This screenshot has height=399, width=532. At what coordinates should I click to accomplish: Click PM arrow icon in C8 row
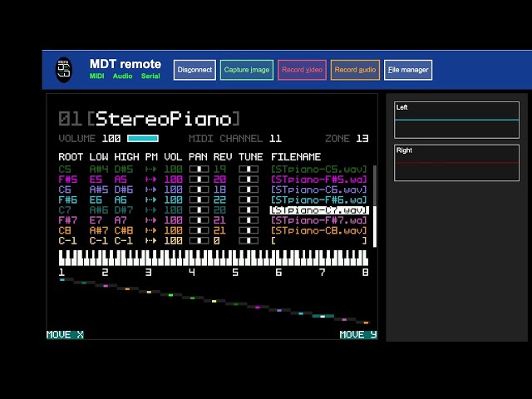tap(151, 230)
